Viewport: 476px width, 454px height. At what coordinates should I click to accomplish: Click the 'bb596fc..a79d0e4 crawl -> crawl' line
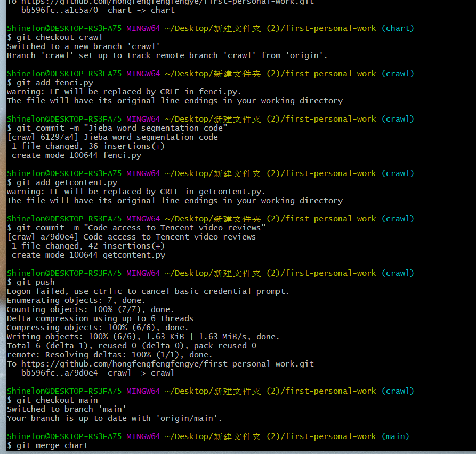(x=98, y=373)
